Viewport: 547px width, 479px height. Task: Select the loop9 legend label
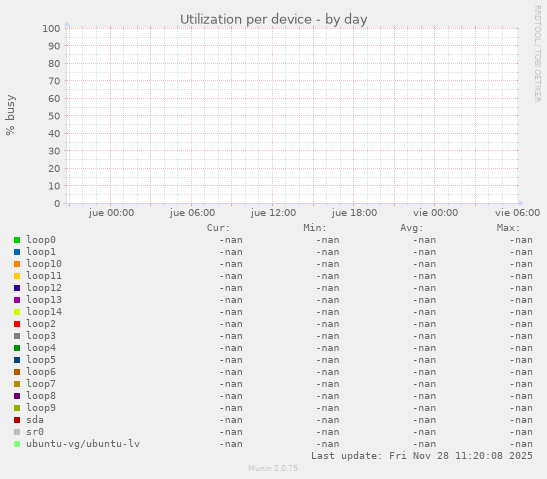coord(41,408)
